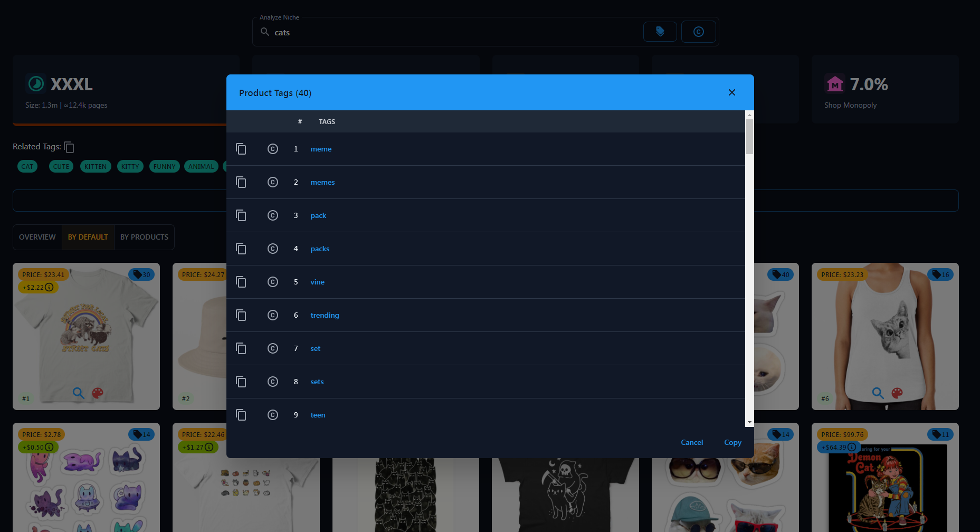Image resolution: width=980 pixels, height=532 pixels.
Task: Select the KITTY related tag chip
Action: [x=130, y=166]
